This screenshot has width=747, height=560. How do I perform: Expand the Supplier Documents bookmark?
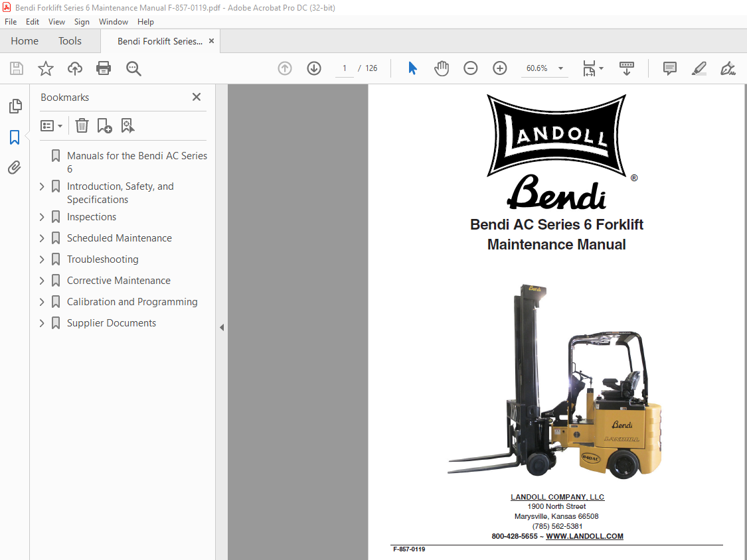pos(42,323)
